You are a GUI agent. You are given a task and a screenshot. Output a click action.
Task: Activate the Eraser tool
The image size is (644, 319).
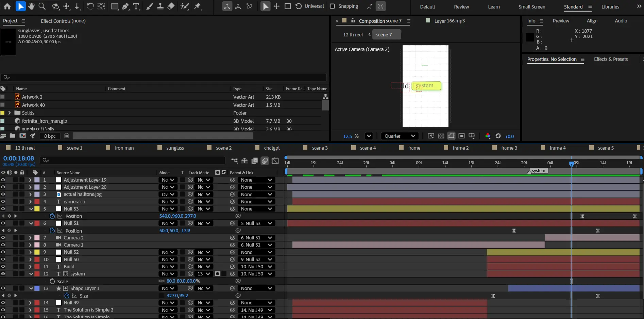point(171,6)
